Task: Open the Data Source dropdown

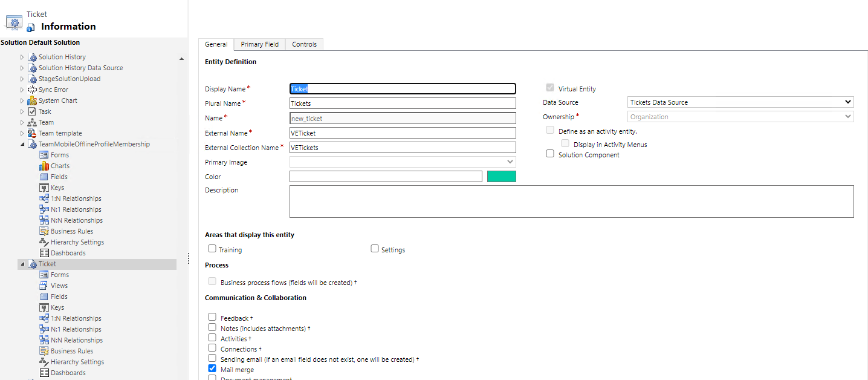Action: 741,102
